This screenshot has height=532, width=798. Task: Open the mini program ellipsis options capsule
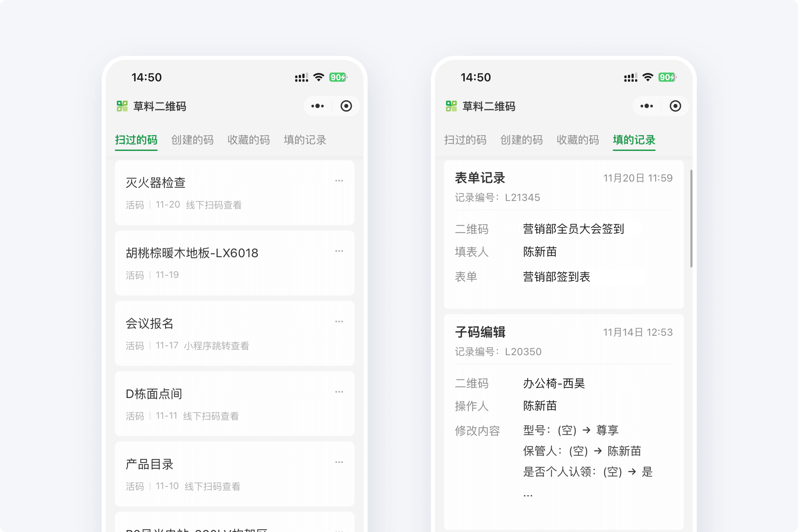tap(317, 106)
